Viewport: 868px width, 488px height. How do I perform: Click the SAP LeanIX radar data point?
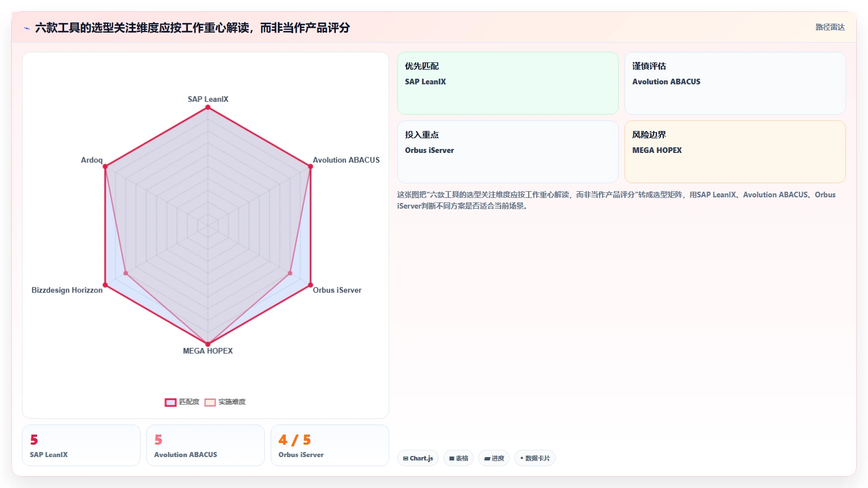208,107
